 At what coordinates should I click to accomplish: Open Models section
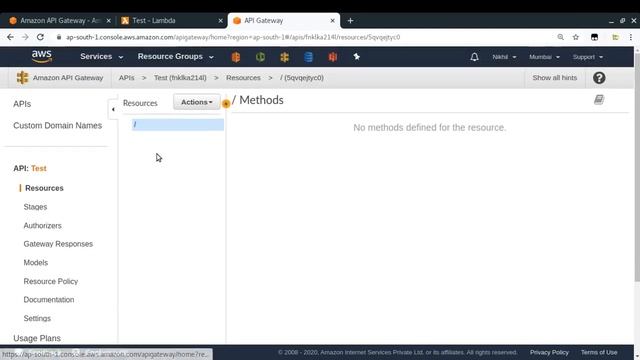tap(36, 263)
